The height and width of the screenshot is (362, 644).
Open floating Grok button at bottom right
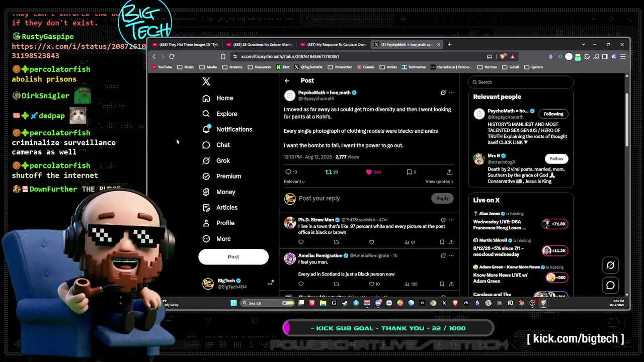(610, 265)
